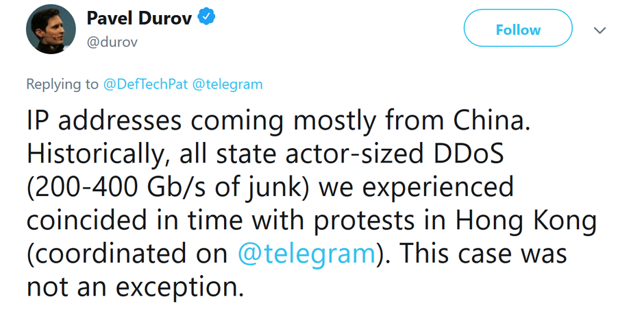This screenshot has width=644, height=312.
Task: Click the "This case was" text
Action: [482, 253]
